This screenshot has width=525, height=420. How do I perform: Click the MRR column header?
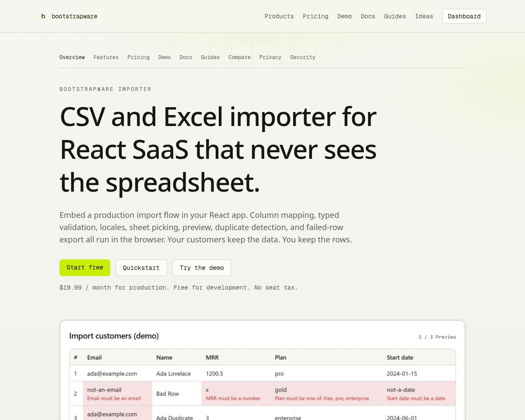coord(236,357)
